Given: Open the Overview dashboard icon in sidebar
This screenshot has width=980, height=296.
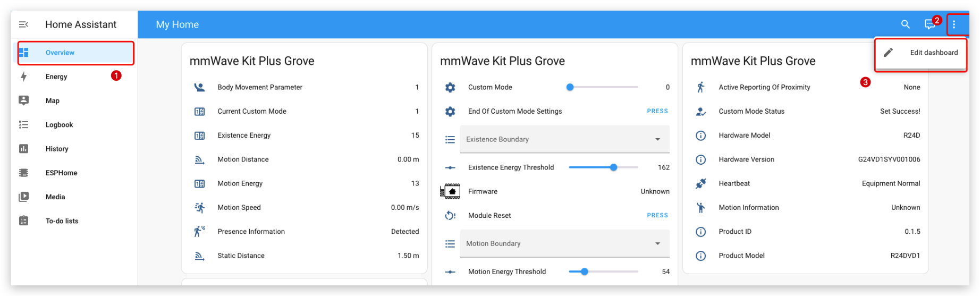Looking at the screenshot, I should click(23, 53).
